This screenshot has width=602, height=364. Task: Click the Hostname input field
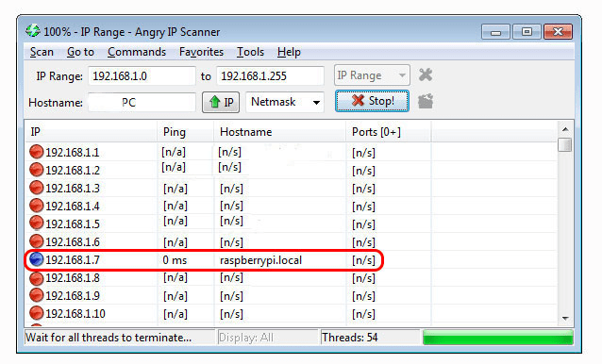[142, 103]
